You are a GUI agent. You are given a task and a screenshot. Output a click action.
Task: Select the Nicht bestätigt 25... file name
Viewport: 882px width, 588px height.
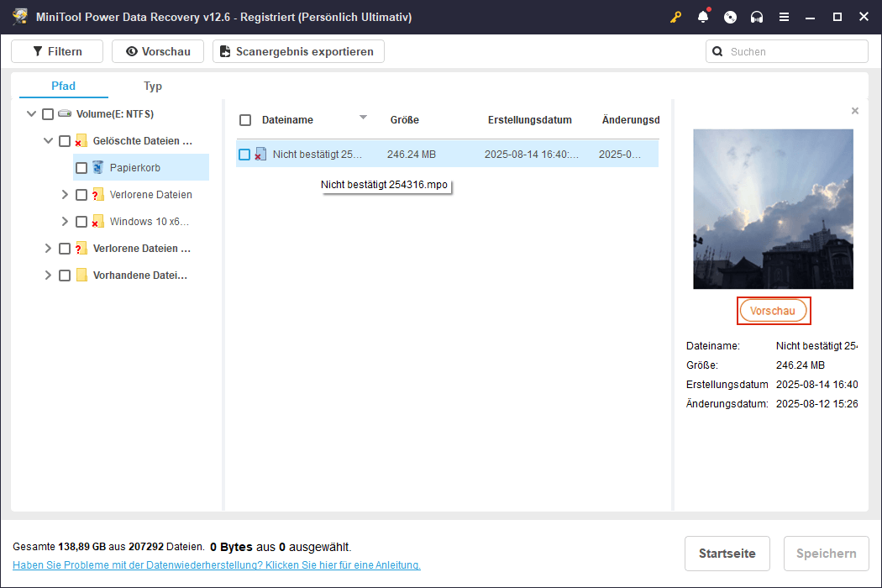pyautogui.click(x=318, y=155)
